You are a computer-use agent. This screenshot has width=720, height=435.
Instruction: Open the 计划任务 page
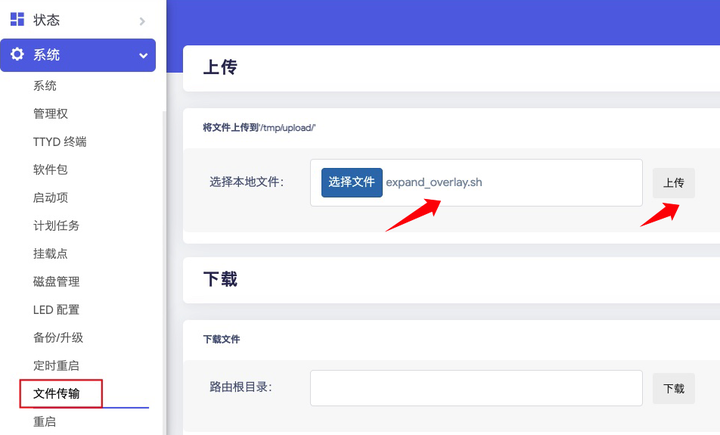56,226
